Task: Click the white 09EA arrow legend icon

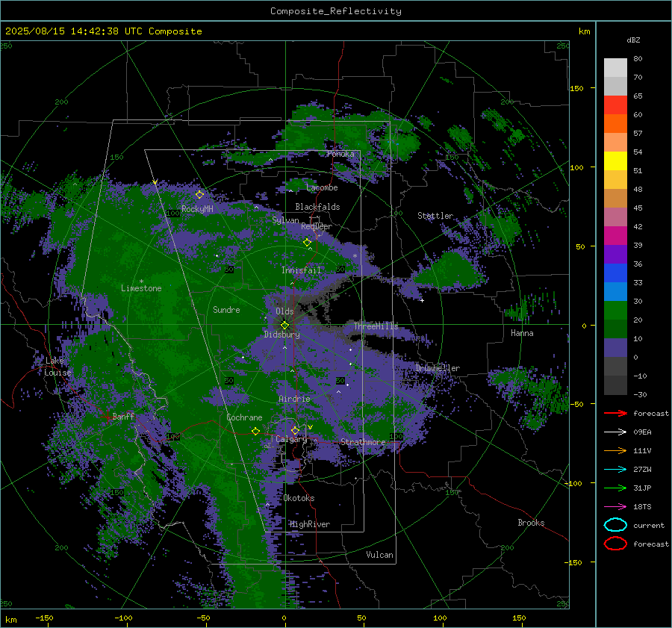Action: (x=615, y=432)
